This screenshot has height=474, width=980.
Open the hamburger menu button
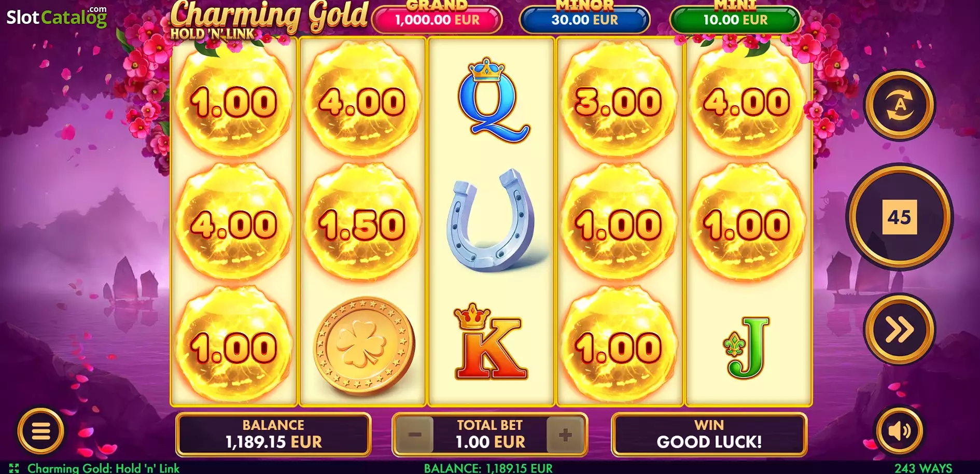(41, 430)
